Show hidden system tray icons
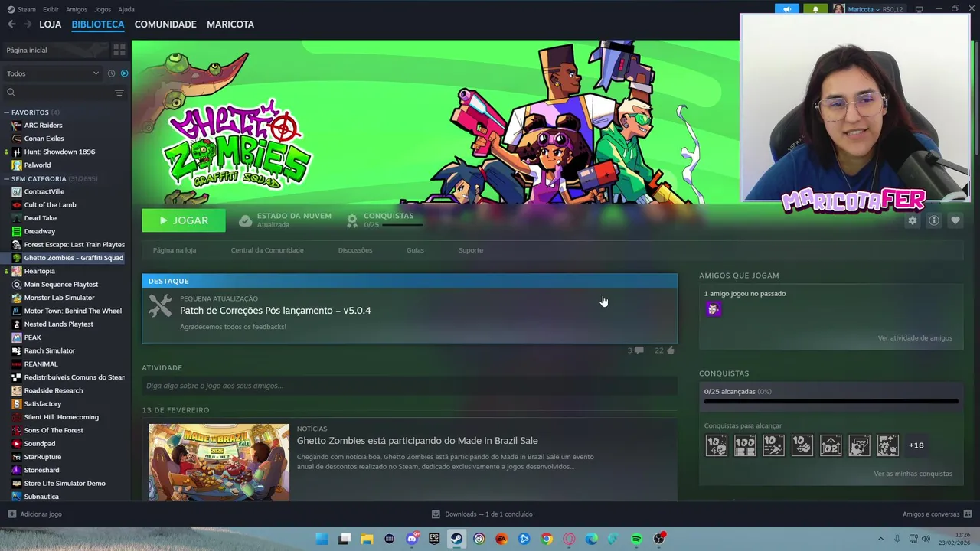This screenshot has height=551, width=980. [x=880, y=539]
